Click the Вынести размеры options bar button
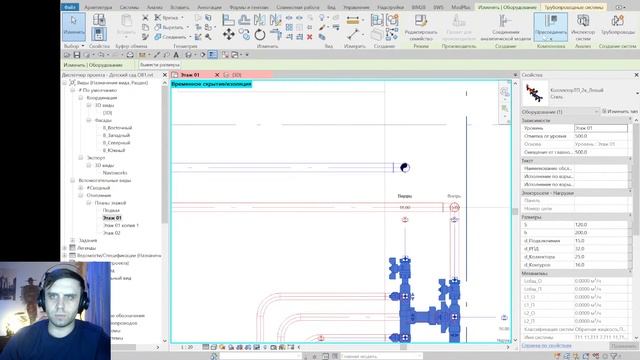640x360 pixels. (x=160, y=65)
